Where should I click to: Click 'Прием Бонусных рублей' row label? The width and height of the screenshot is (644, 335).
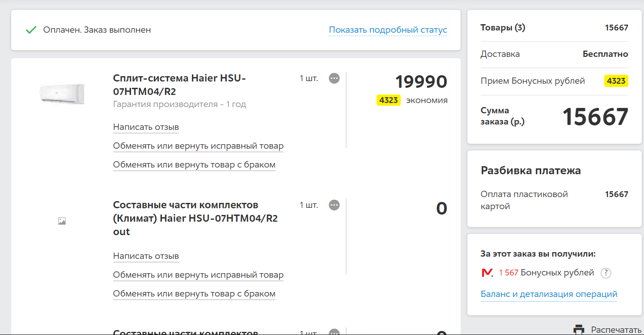533,81
